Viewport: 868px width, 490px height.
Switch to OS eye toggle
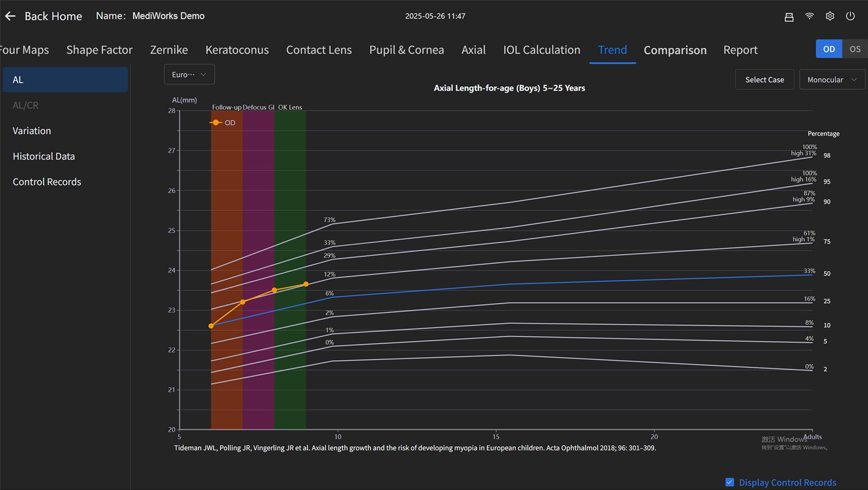[x=854, y=49]
